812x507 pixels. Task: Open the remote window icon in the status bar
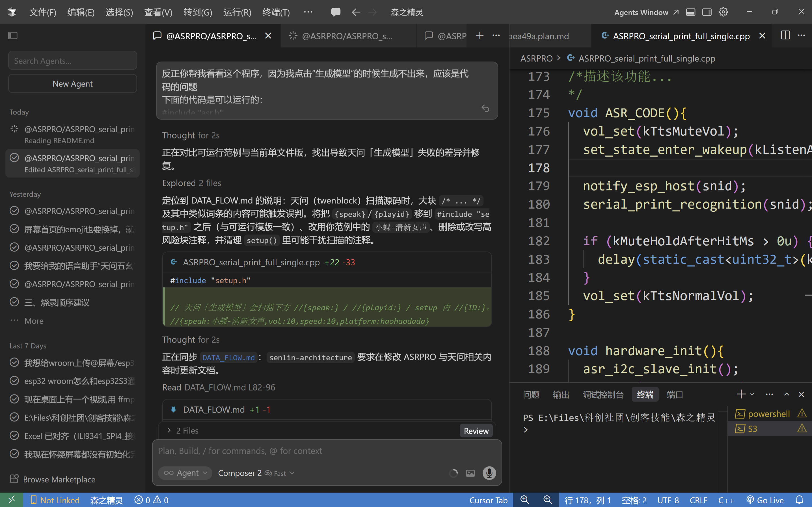tap(11, 500)
